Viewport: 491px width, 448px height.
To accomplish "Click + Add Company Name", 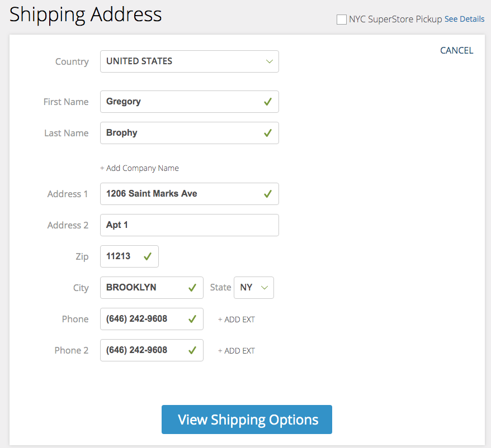I will 139,168.
